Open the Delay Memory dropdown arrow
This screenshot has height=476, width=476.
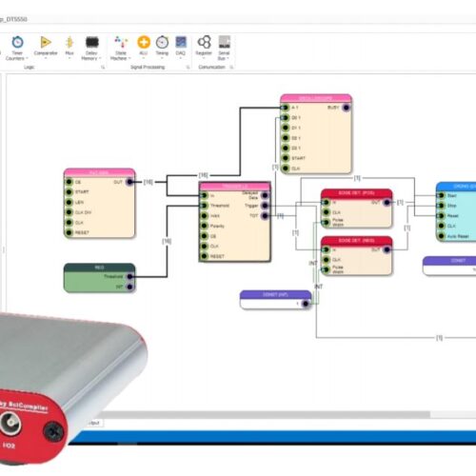point(100,58)
